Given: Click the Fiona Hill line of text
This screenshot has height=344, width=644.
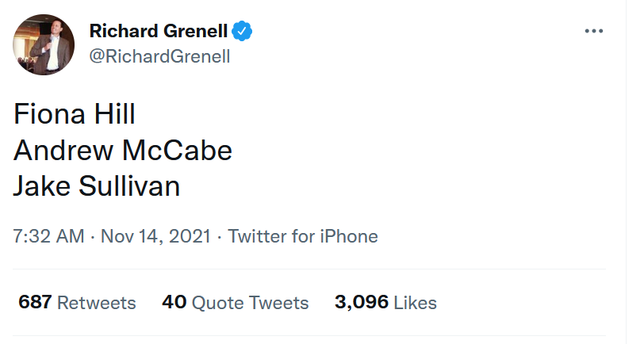Looking at the screenshot, I should click(x=75, y=113).
